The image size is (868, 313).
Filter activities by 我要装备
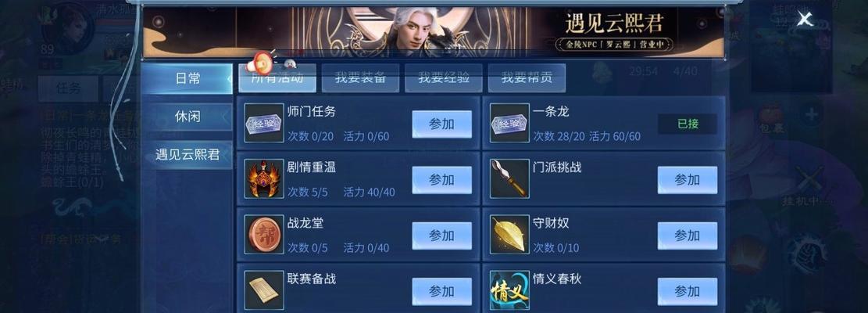point(360,78)
